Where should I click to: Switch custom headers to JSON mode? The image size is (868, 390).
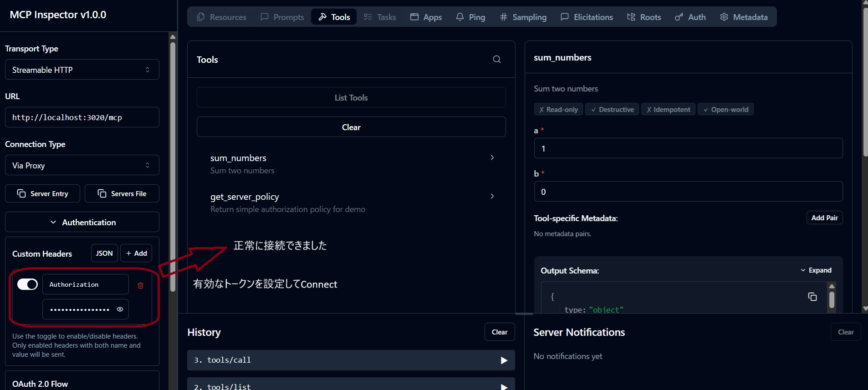point(104,253)
